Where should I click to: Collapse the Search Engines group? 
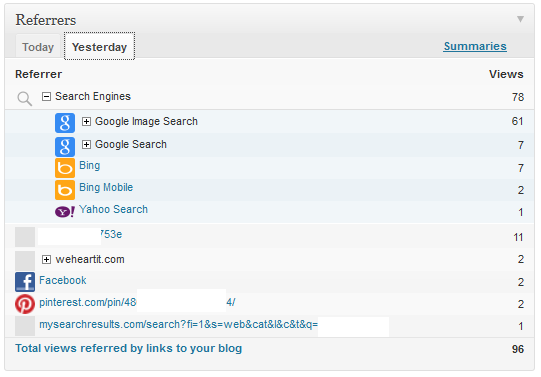(x=46, y=96)
